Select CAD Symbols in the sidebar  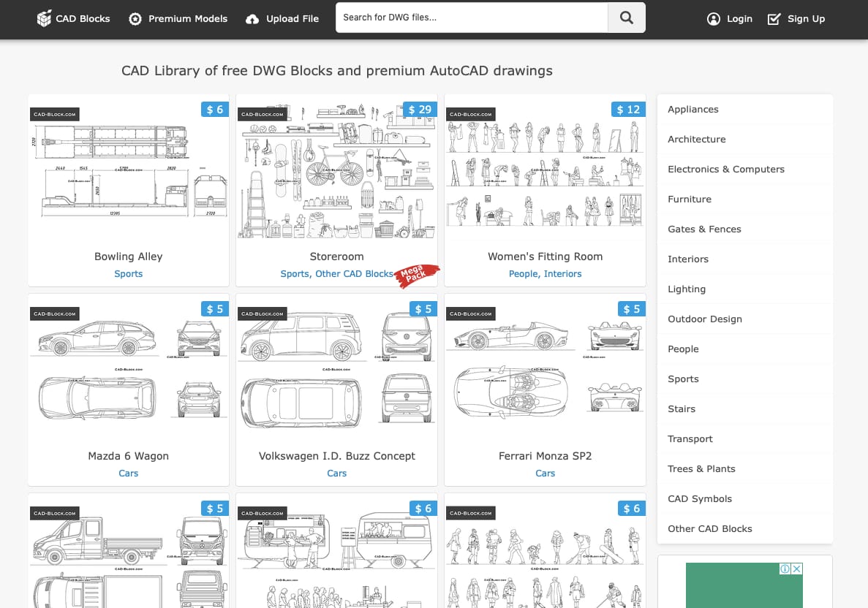pos(745,498)
